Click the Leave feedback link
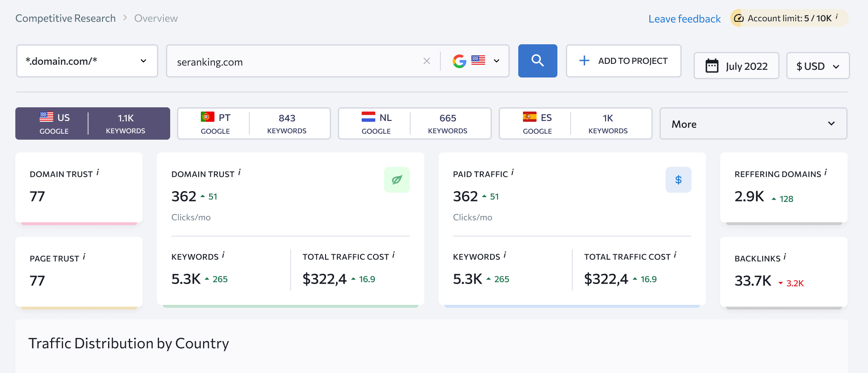The image size is (868, 373). (684, 19)
